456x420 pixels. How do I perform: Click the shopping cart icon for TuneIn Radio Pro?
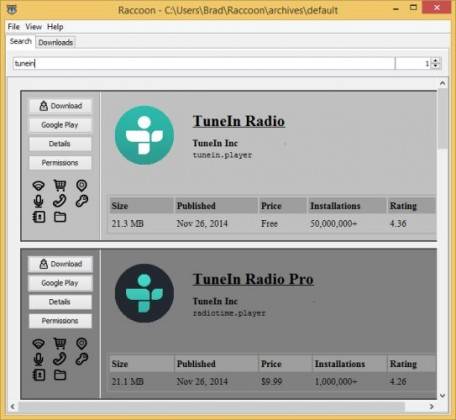tap(60, 343)
